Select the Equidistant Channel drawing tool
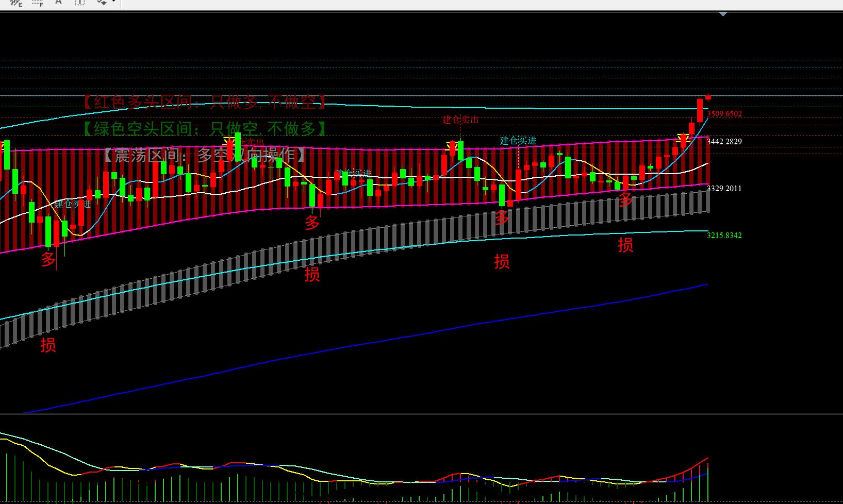The height and width of the screenshot is (504, 843). (x=15, y=3)
